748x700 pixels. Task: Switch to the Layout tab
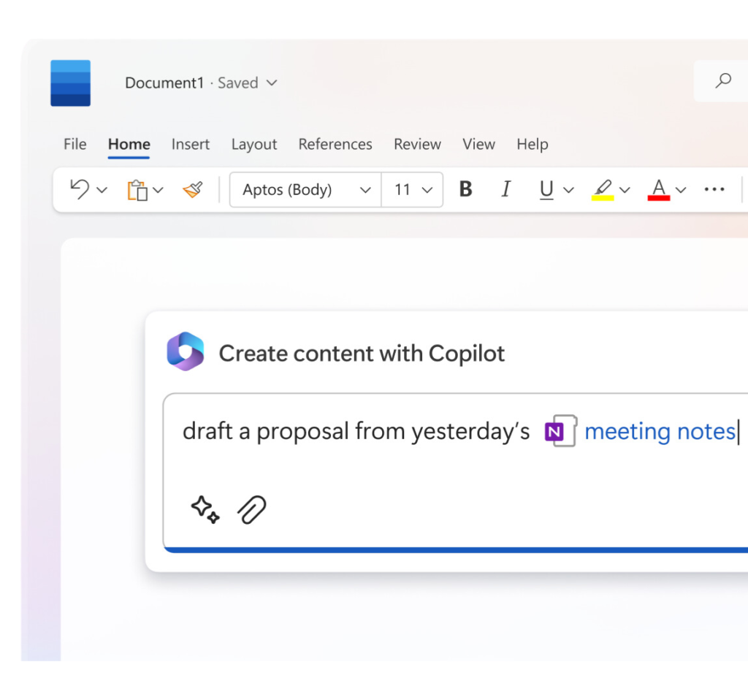tap(253, 144)
